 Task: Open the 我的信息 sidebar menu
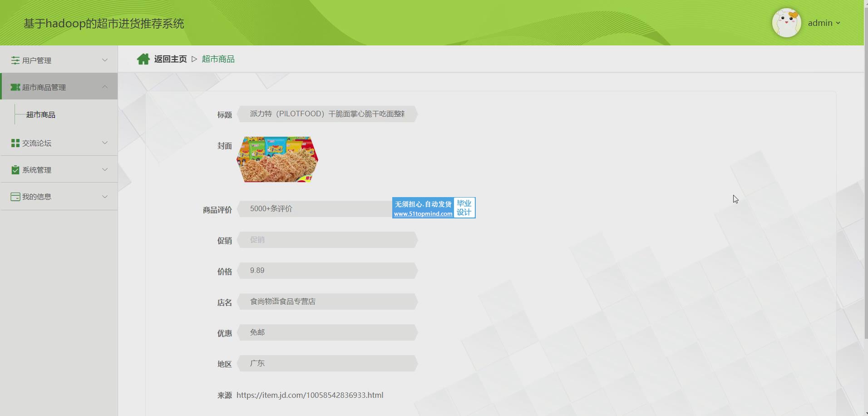point(59,197)
